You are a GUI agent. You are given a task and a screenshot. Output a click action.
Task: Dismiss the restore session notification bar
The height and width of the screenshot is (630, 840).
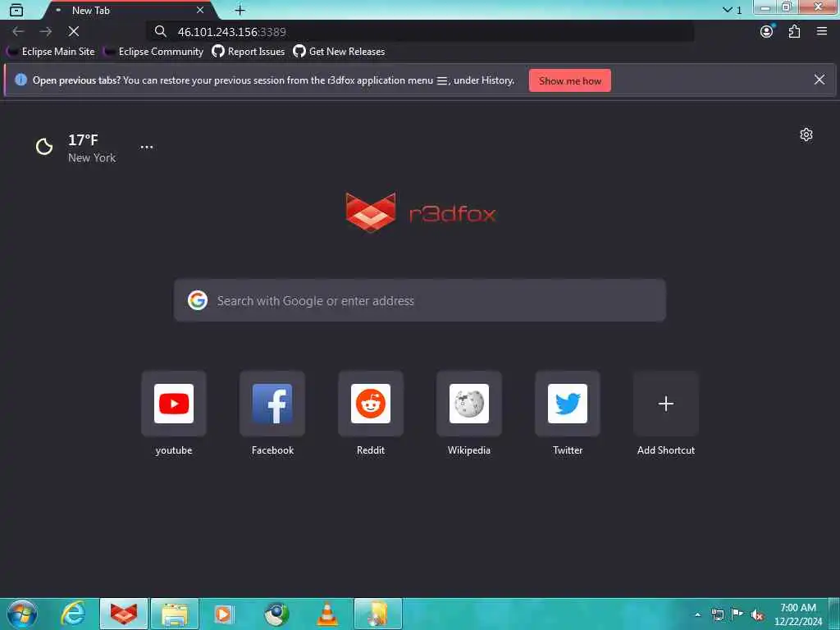point(819,80)
